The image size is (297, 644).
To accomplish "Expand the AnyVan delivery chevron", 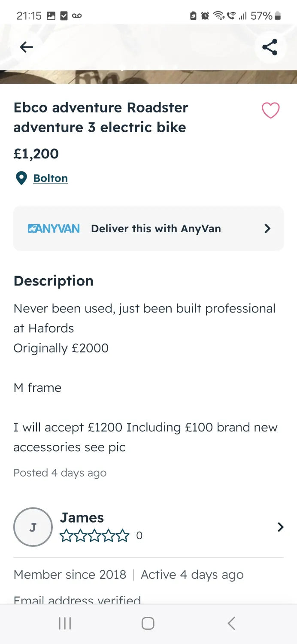I will (x=267, y=228).
